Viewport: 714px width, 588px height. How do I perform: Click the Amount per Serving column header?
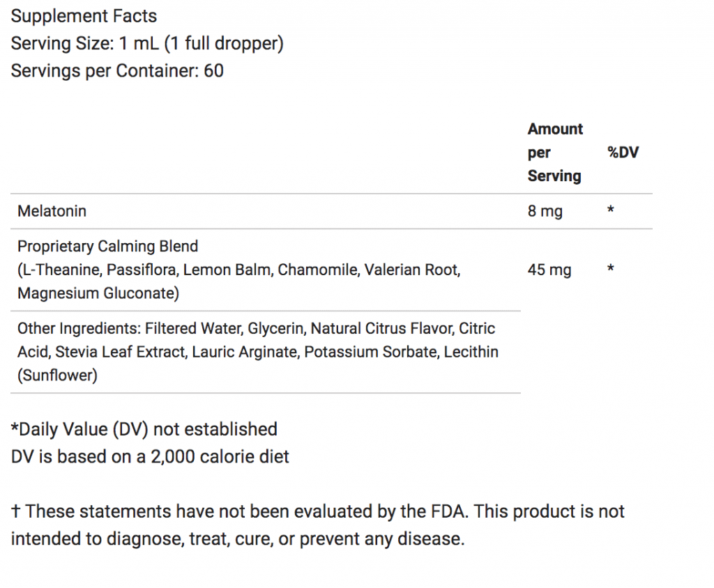555,153
